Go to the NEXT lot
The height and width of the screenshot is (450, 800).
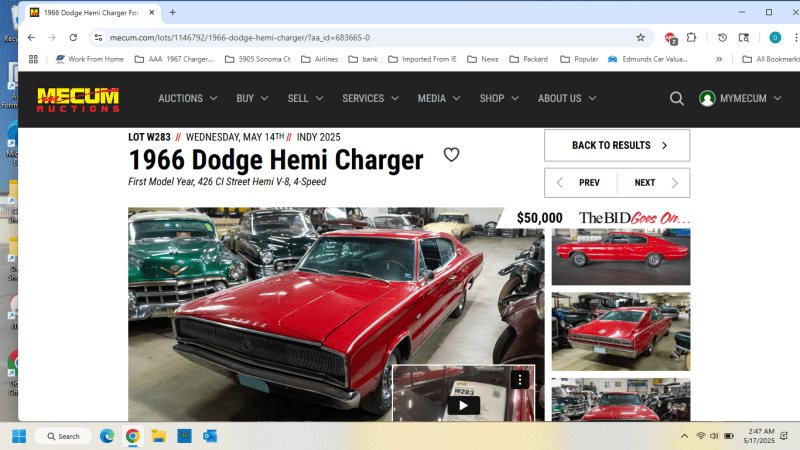click(x=653, y=183)
